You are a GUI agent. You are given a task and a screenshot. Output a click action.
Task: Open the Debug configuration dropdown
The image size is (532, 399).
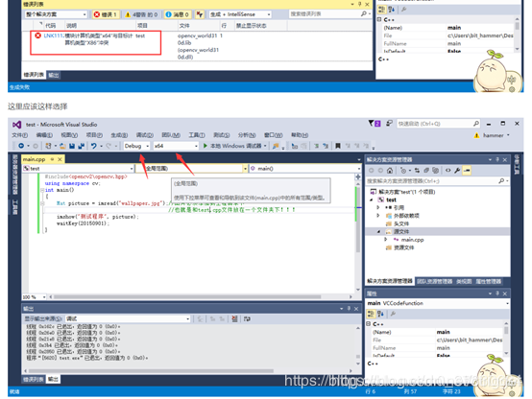[136, 146]
